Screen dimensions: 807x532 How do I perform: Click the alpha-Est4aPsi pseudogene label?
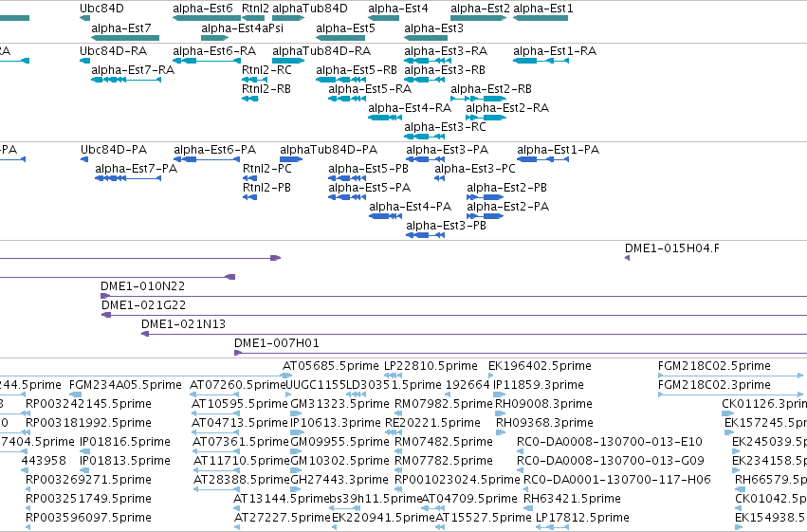coord(243,28)
